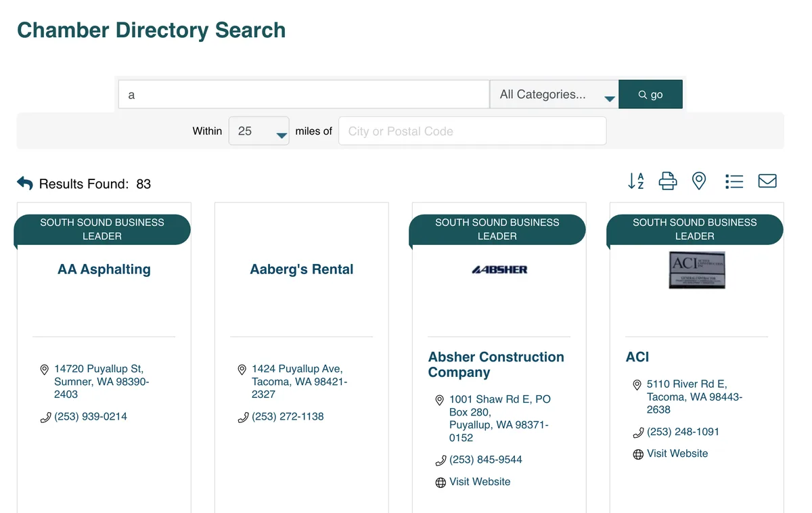Image resolution: width=812 pixels, height=513 pixels.
Task: Click the 'Results Found: 83' text
Action: coord(95,184)
